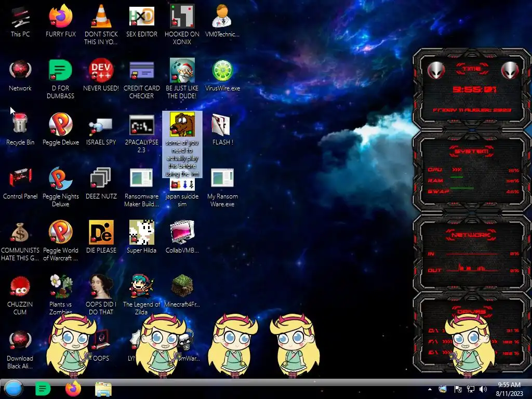The height and width of the screenshot is (399, 532).
Task: Select the Control Panel icon
Action: (20, 183)
